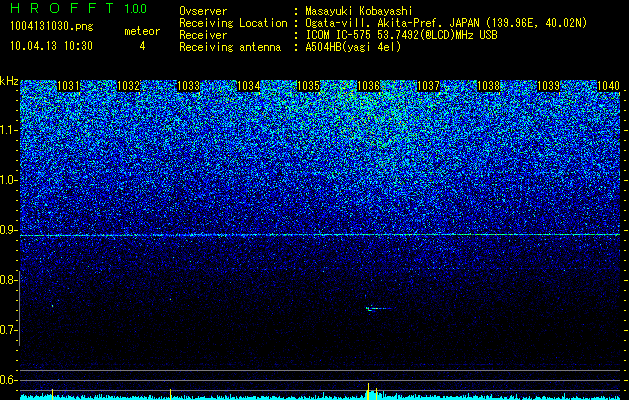Click the 1033 time label

pos(188,86)
